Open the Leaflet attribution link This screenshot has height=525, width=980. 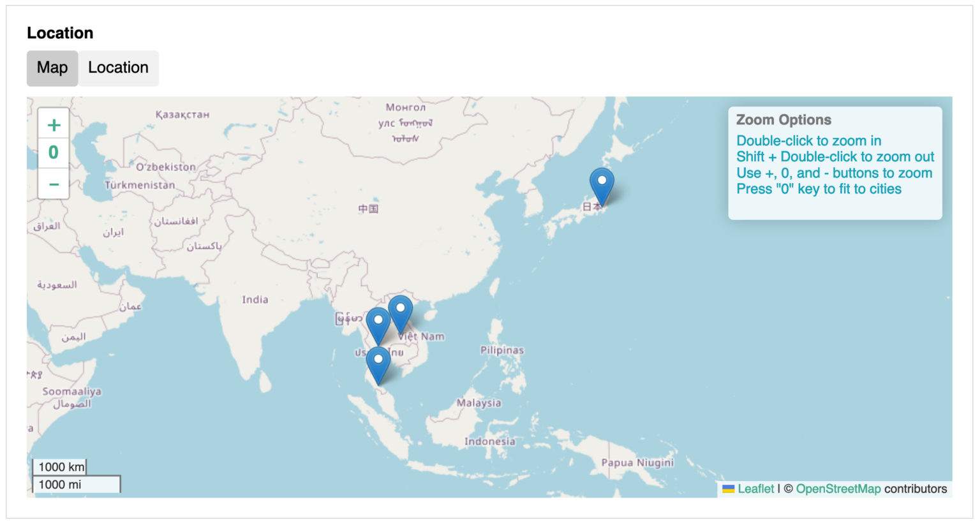point(755,489)
